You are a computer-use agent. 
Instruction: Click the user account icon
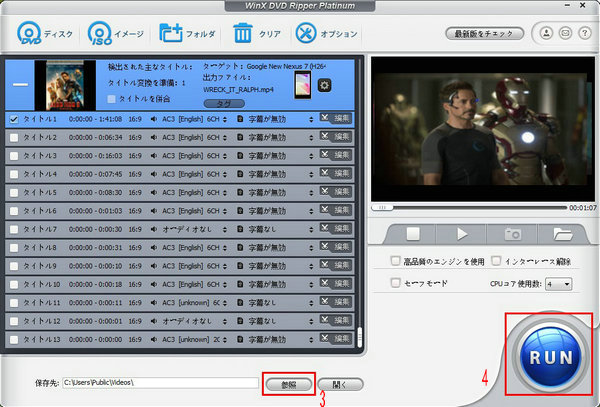tap(546, 33)
